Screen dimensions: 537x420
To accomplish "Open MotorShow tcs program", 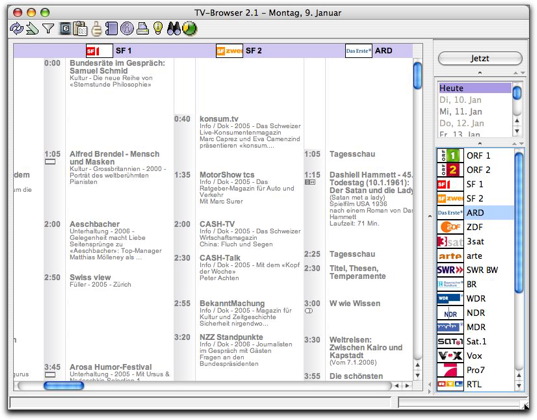I will [x=247, y=188].
